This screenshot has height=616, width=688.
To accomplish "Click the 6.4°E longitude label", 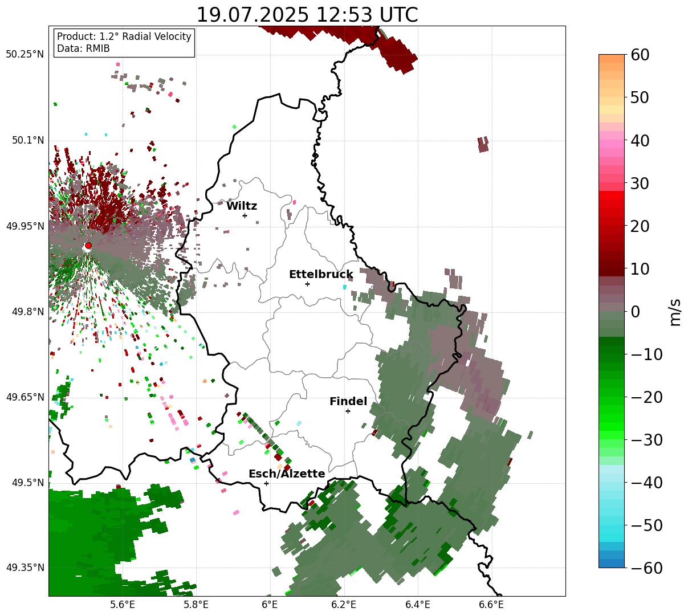I will pyautogui.click(x=418, y=605).
